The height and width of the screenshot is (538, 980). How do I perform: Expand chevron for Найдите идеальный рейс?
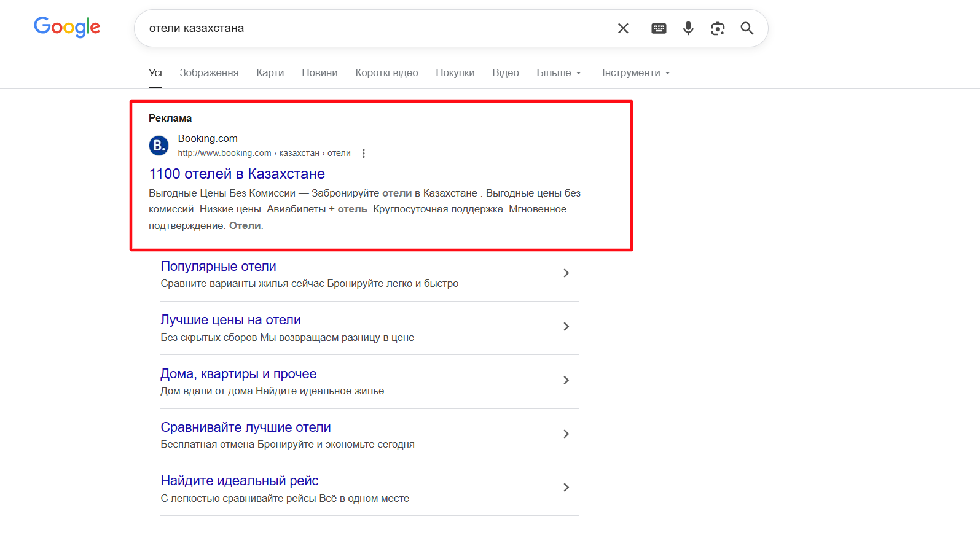(x=566, y=488)
